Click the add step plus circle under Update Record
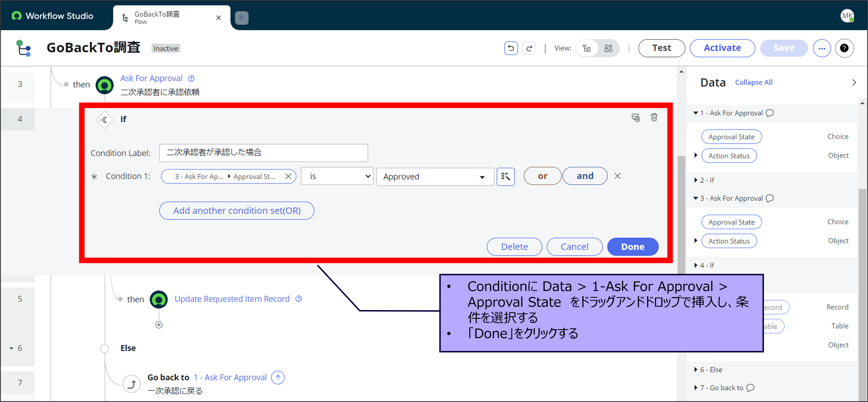 coord(159,325)
